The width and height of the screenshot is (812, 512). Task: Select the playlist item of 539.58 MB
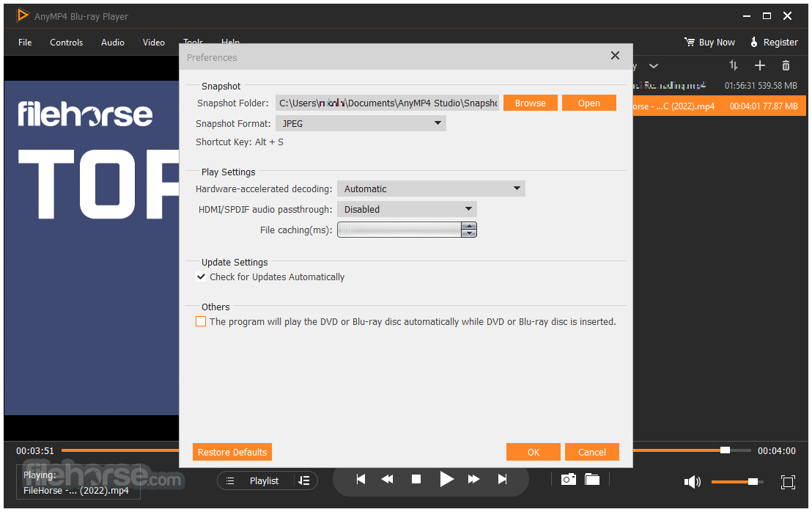[x=720, y=86]
